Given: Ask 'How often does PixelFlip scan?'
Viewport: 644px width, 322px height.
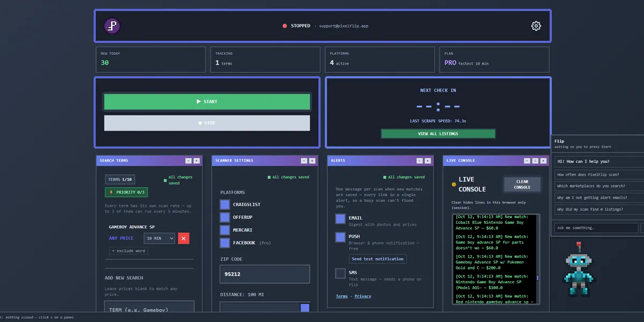Looking at the screenshot, I should (599, 174).
